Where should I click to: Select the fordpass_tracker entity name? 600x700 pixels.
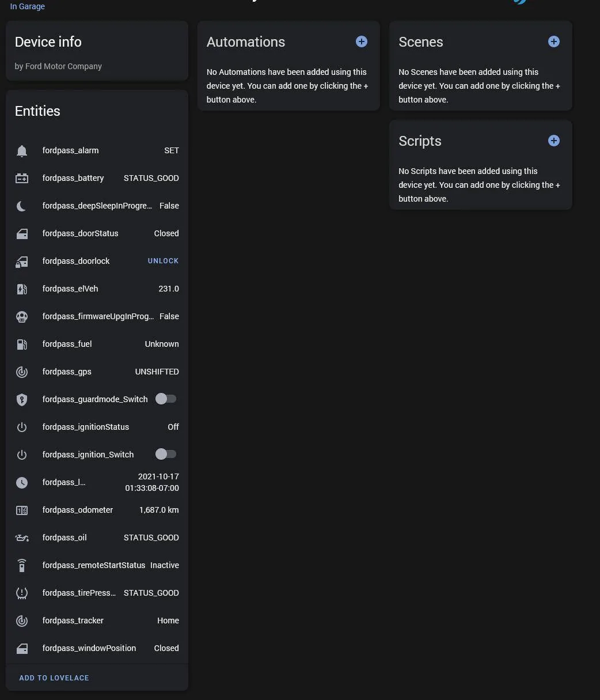[x=73, y=620]
